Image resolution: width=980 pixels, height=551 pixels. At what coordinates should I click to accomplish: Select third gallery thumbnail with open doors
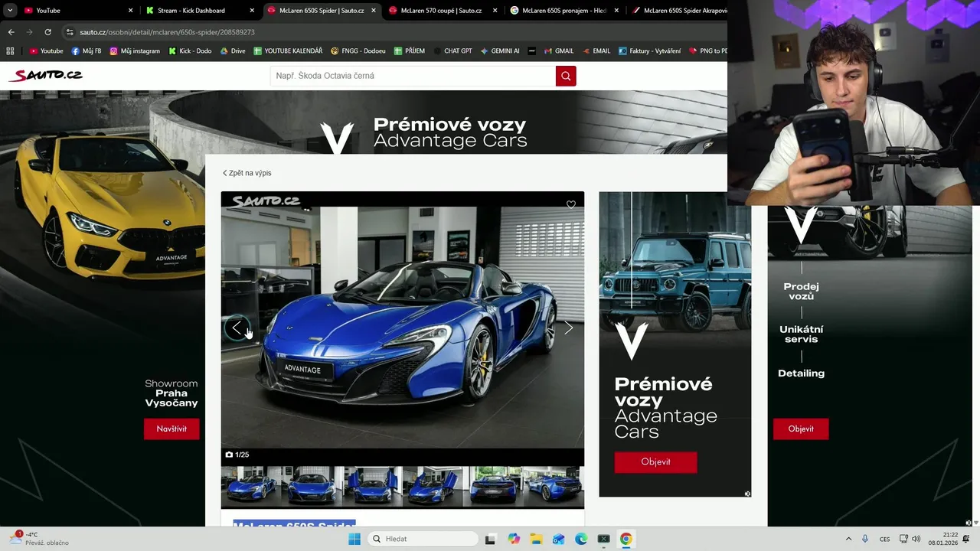click(373, 485)
